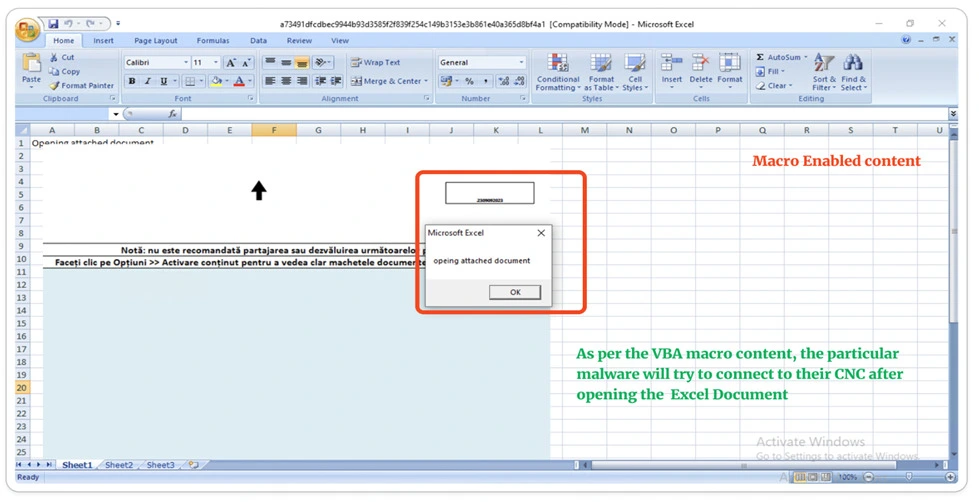Switch to the Page Layout tab
The width and height of the screenshot is (979, 502).
tap(155, 41)
